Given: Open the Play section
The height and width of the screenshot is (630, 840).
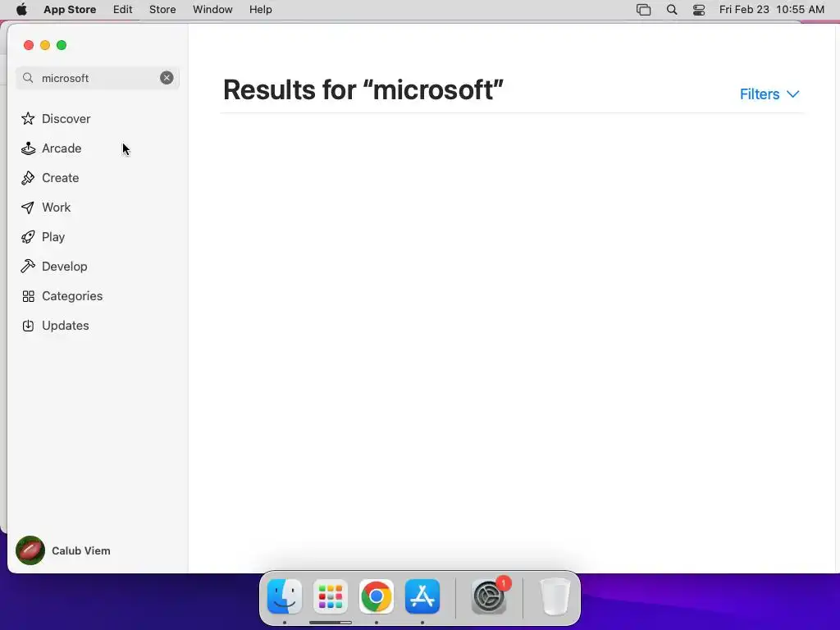Looking at the screenshot, I should 98,236.
